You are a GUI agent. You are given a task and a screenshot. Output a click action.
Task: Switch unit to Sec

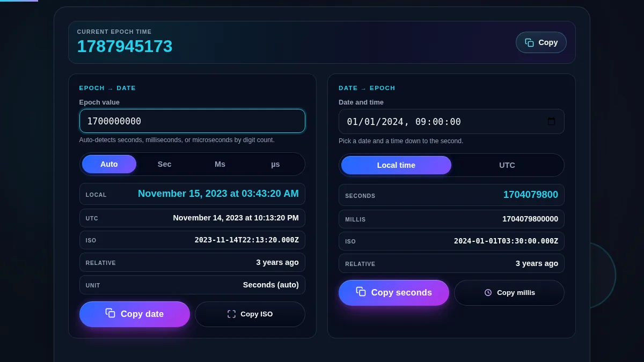point(164,164)
